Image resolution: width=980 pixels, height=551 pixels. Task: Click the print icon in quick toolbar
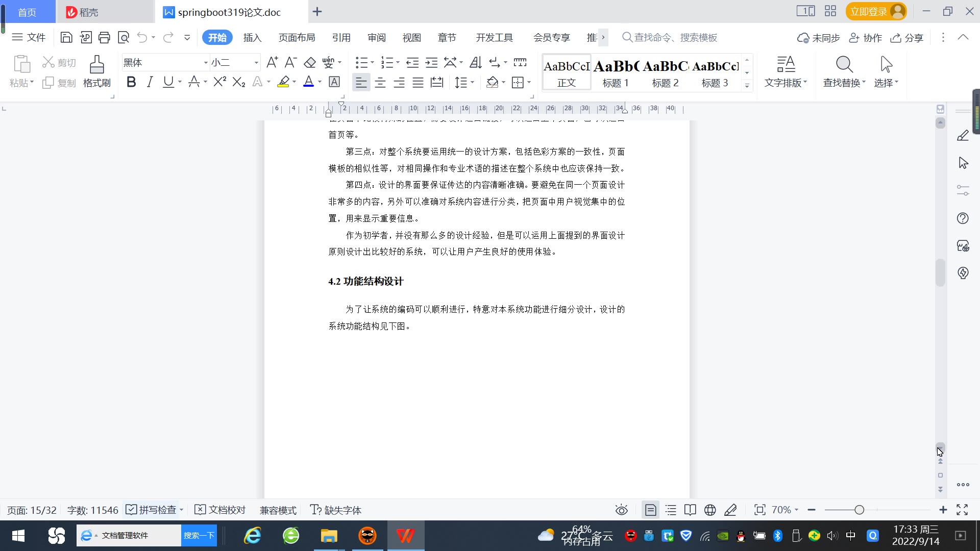104,37
